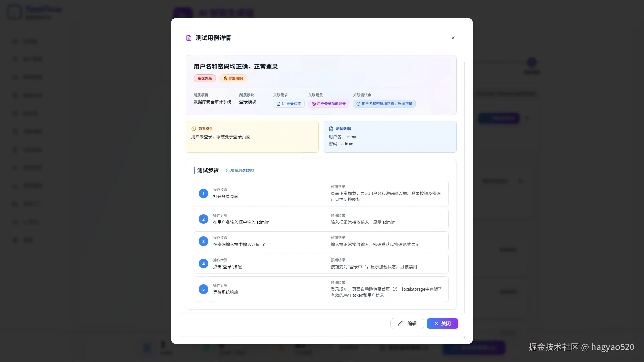Viewport: 644px width, 362px height.
Task: Click the document icon beside 测试用例详情 title
Action: click(x=189, y=38)
